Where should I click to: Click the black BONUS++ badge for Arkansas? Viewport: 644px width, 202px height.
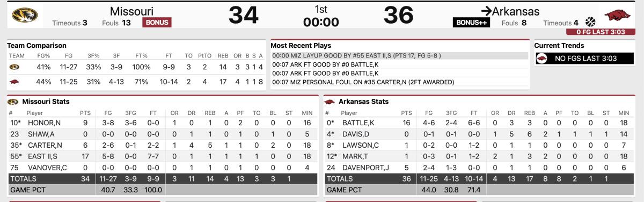pos(472,23)
